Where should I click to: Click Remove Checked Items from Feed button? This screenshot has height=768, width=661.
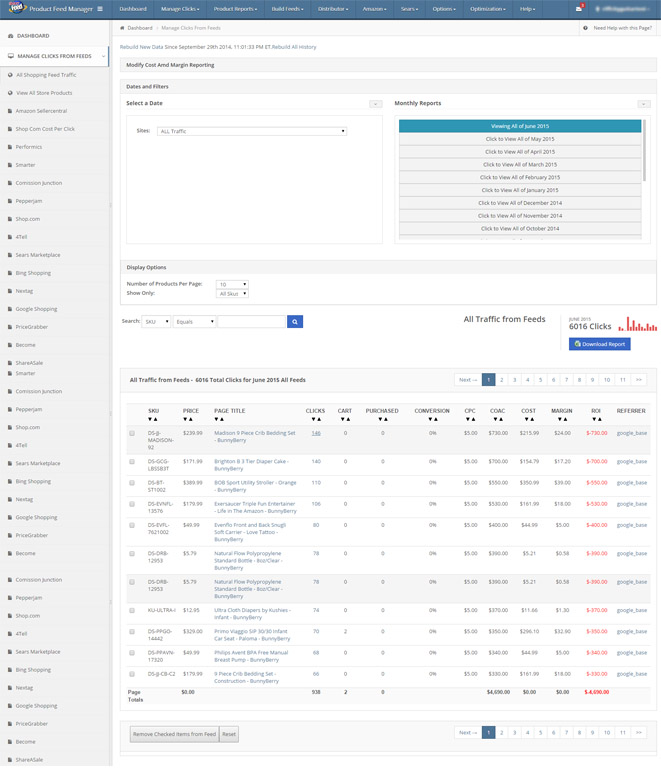pos(174,734)
